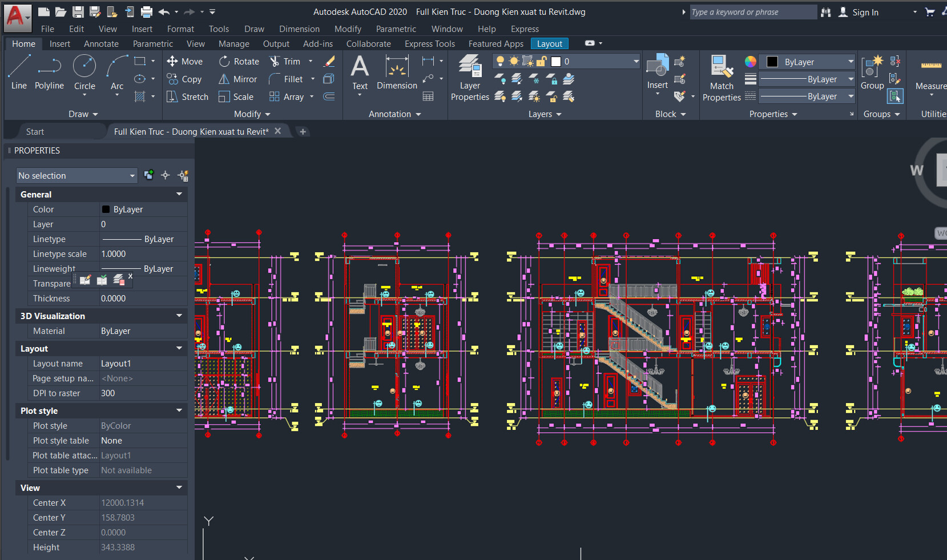Screen dimensions: 947x560
Task: Open the Express Tools ribbon tab
Action: [x=430, y=43]
